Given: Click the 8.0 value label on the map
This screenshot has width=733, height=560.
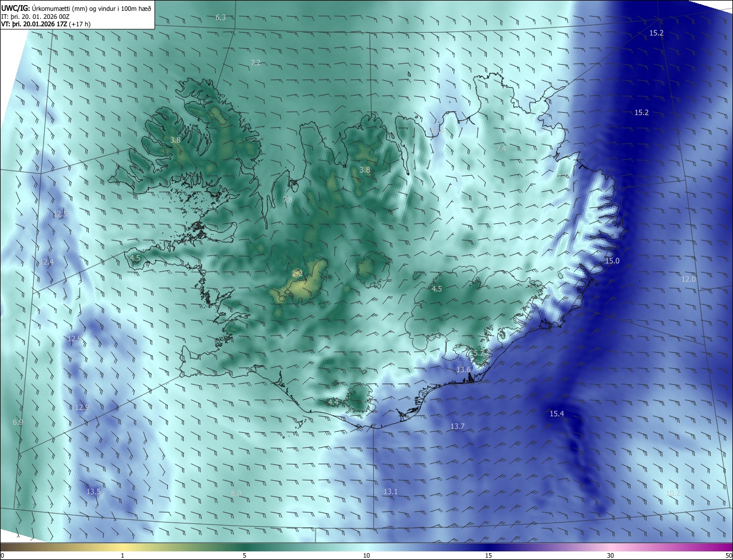Looking at the screenshot, I should click(236, 493).
